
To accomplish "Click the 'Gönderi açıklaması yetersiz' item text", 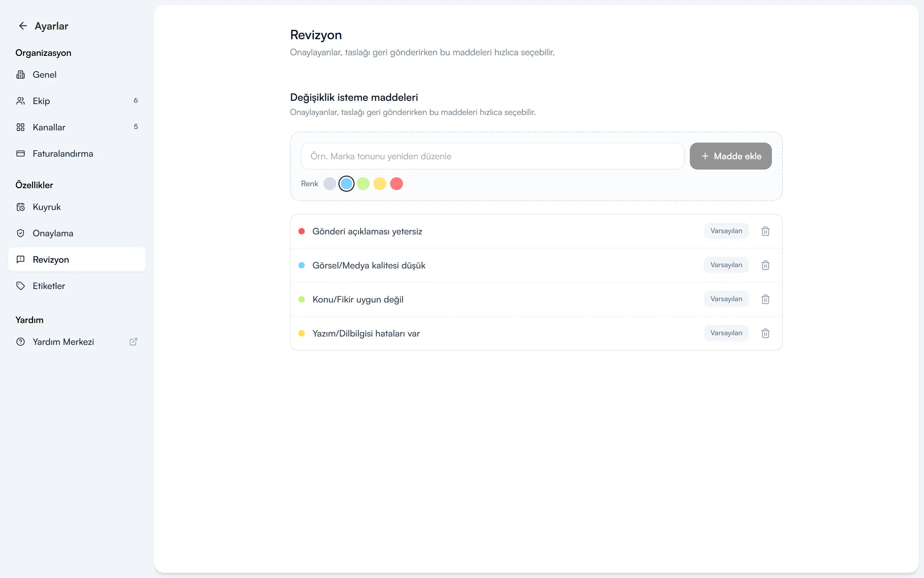I will tap(367, 232).
